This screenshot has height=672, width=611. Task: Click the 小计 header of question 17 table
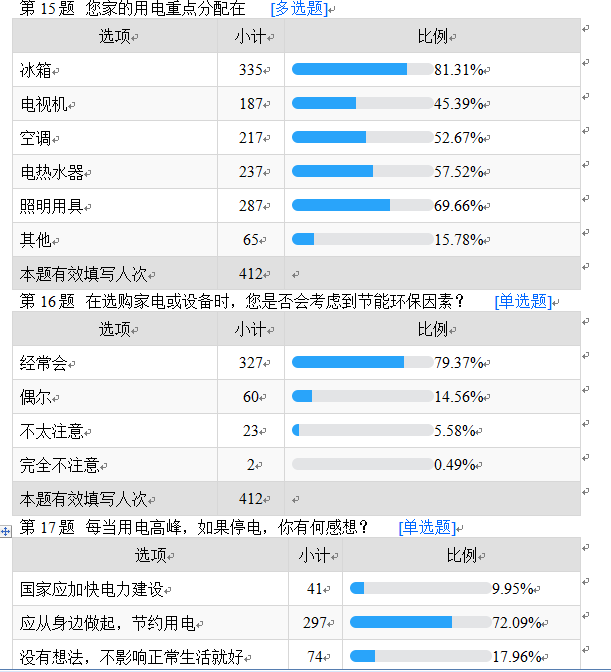click(314, 555)
